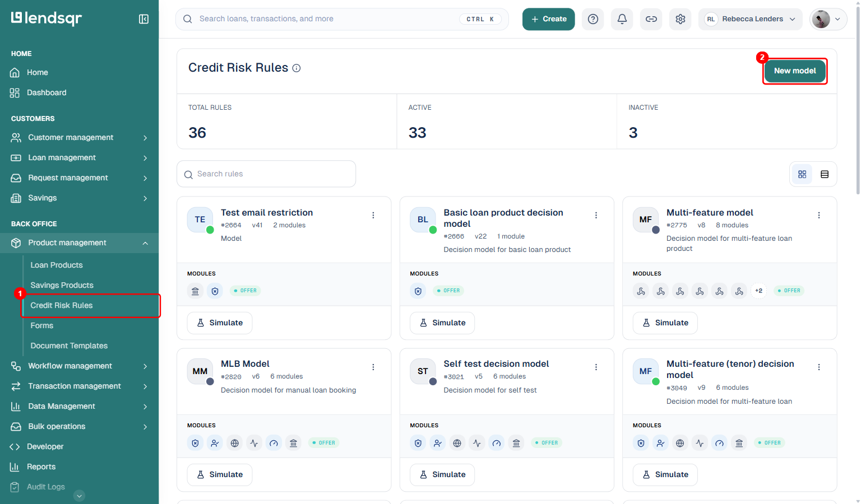Click the globe module icon in MLB Model card

(234, 443)
